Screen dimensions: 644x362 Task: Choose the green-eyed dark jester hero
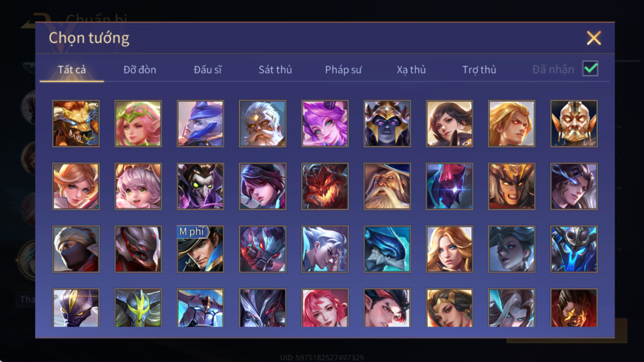(x=200, y=186)
